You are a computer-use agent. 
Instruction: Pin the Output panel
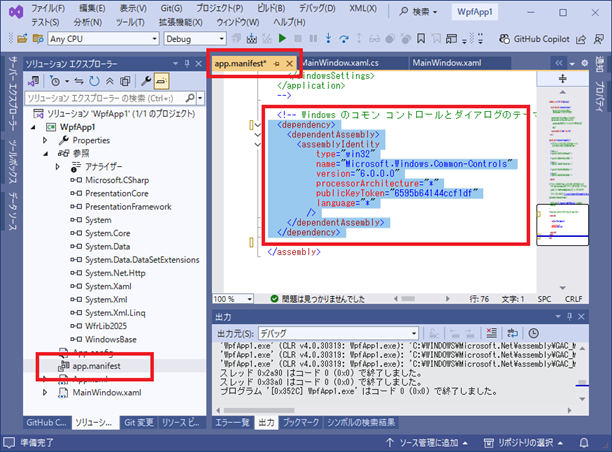click(569, 317)
